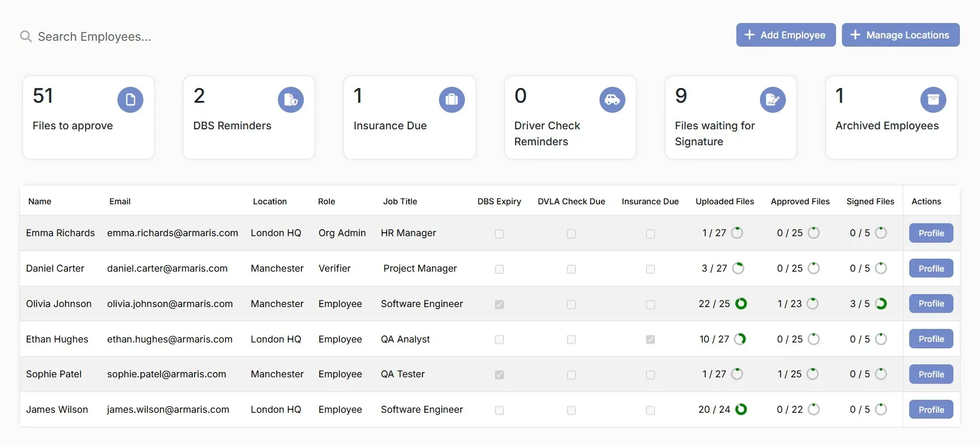The height and width of the screenshot is (447, 980).
Task: Toggle Sophie Patel's DBS Expiry checkbox
Action: [x=499, y=375]
